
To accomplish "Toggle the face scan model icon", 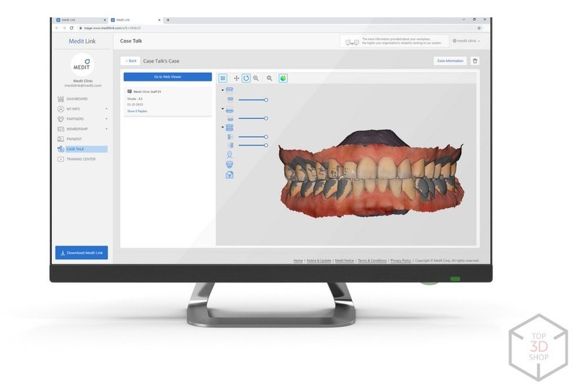I will click(x=230, y=154).
